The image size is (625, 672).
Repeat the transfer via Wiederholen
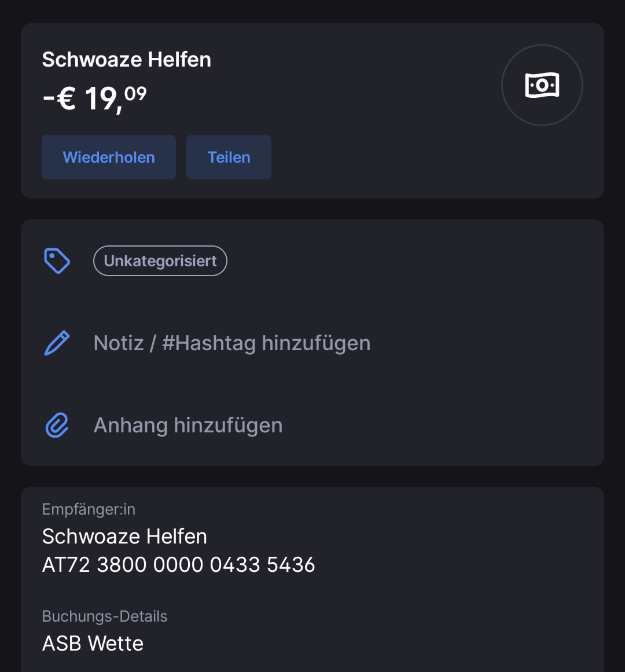click(x=109, y=157)
